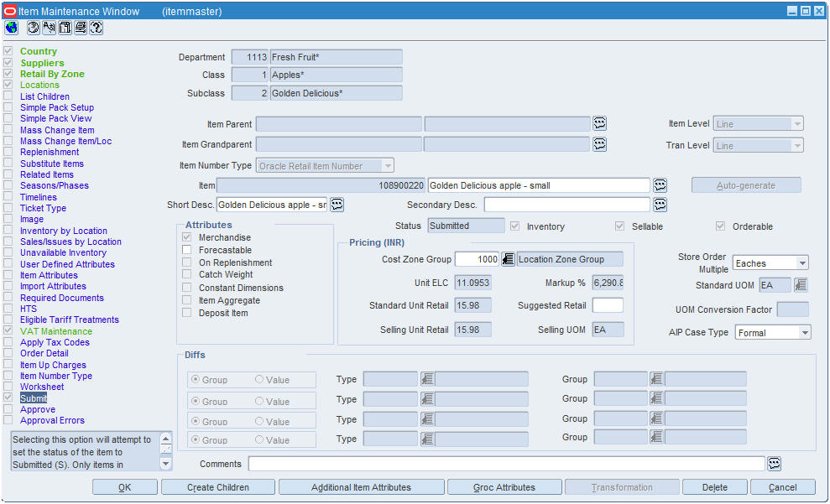The width and height of the screenshot is (830, 504).
Task: Open Inventory by Location option
Action: pos(64,231)
